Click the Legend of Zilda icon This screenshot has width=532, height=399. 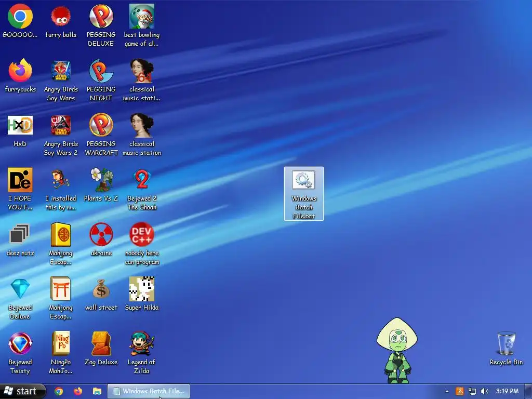(142, 353)
